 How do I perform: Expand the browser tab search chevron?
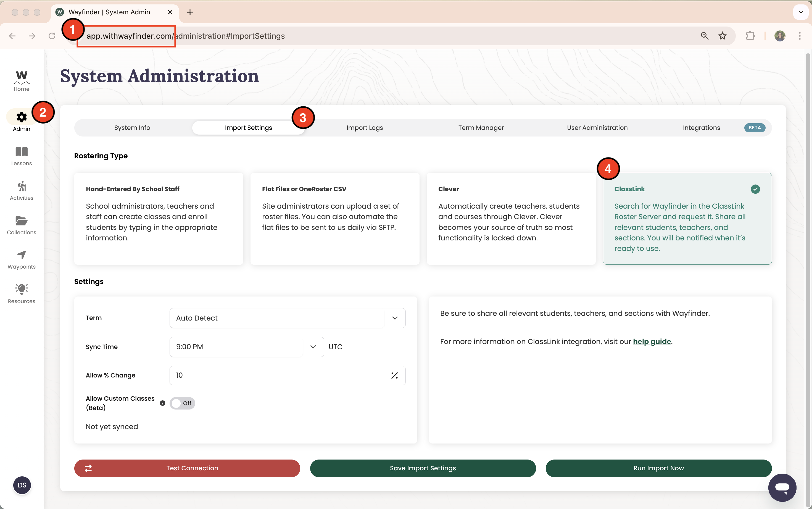point(801,12)
